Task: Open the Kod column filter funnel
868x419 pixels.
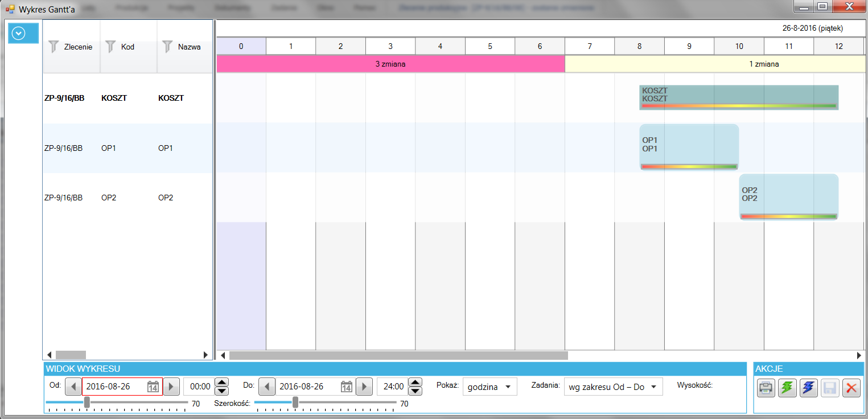Action: point(110,47)
